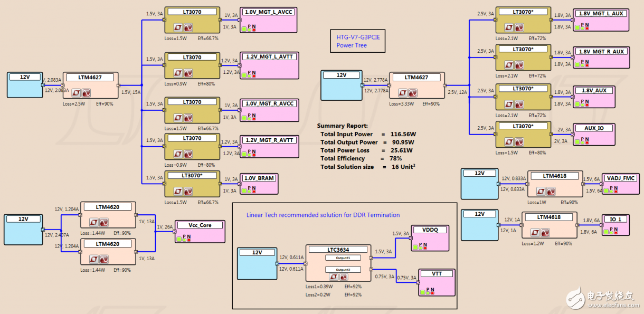
Task: Click the Linear Technology logo icon on LTC3634
Action: (334, 277)
